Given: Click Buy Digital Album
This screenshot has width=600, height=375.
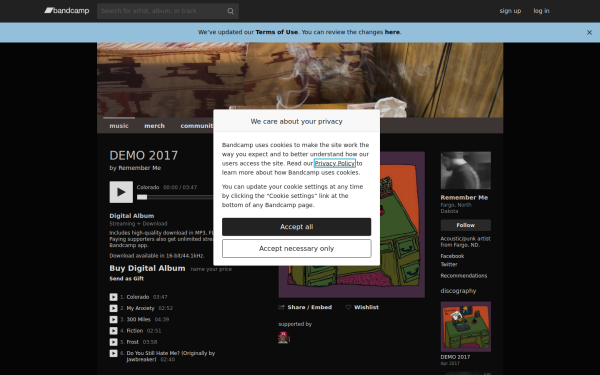Looking at the screenshot, I should click(x=147, y=268).
